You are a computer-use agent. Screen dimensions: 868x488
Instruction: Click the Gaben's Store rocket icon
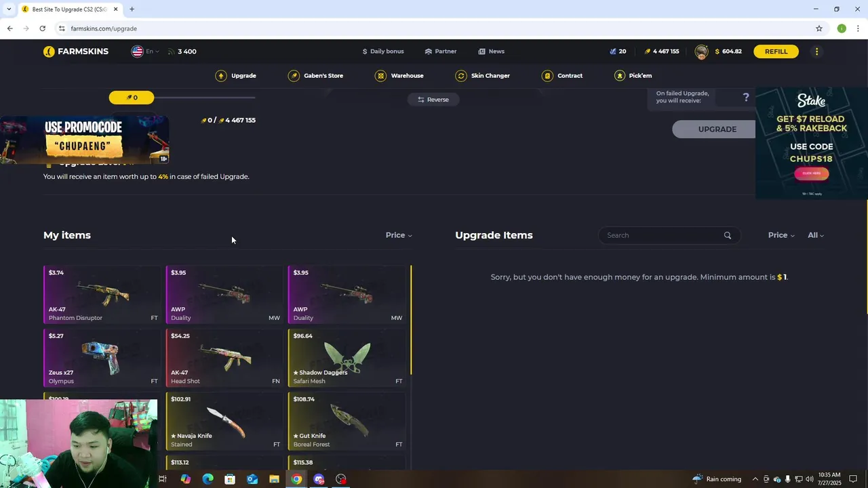click(294, 76)
